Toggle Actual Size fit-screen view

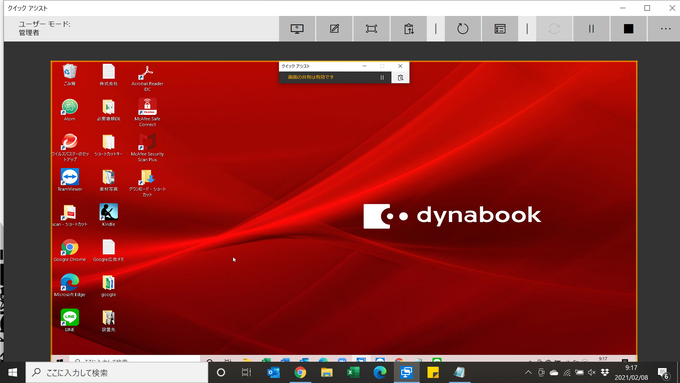pos(371,29)
